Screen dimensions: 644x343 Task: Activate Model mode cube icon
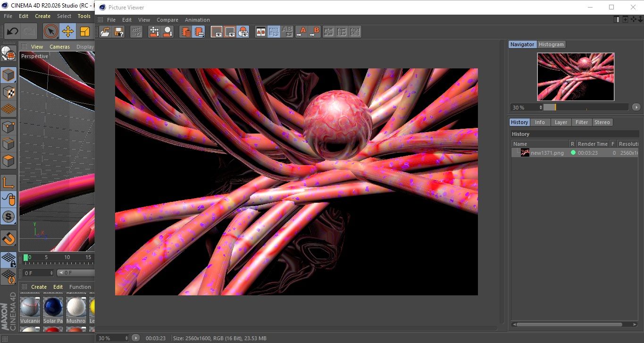pos(8,75)
